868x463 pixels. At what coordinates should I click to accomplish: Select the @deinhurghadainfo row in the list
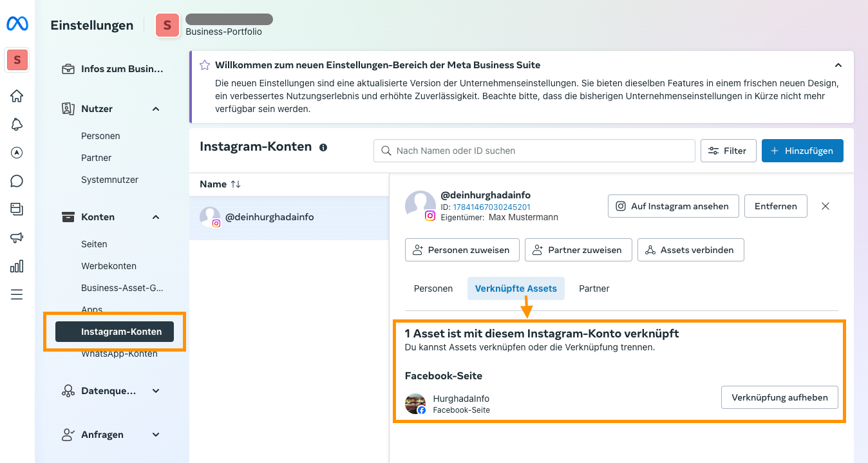(289, 218)
